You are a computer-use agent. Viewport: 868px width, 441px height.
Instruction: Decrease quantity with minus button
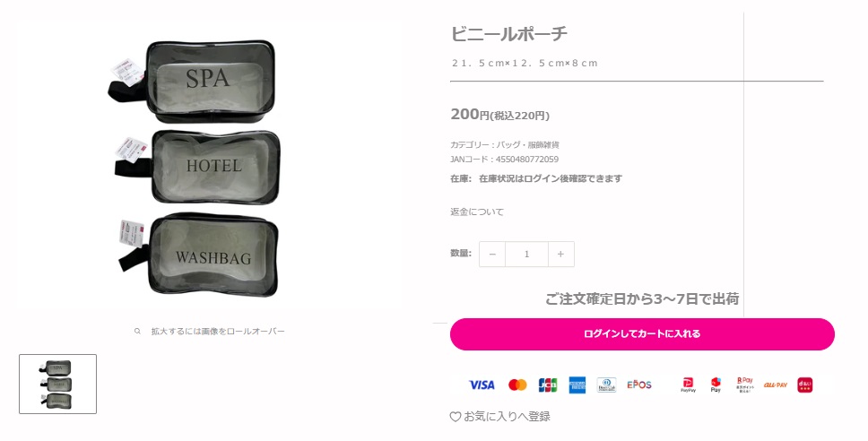pos(492,254)
